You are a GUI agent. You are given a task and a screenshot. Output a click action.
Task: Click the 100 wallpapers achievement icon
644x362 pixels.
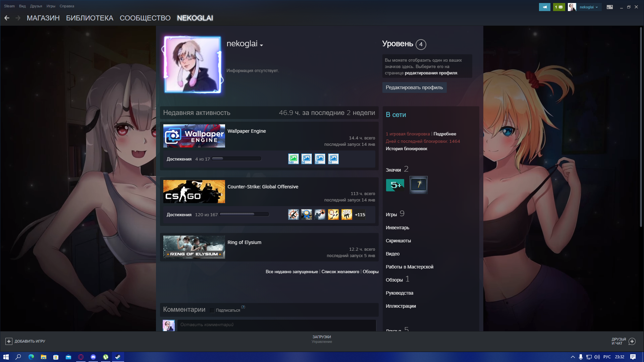[293, 159]
